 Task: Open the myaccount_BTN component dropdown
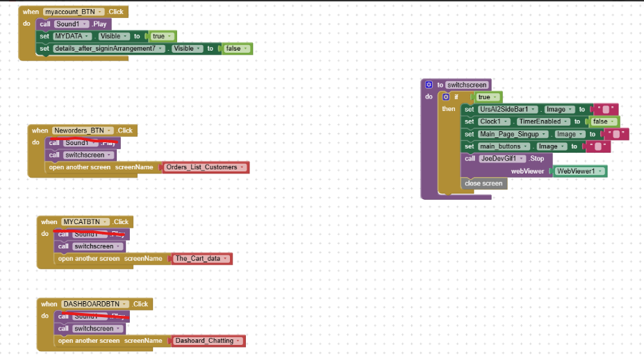point(101,12)
